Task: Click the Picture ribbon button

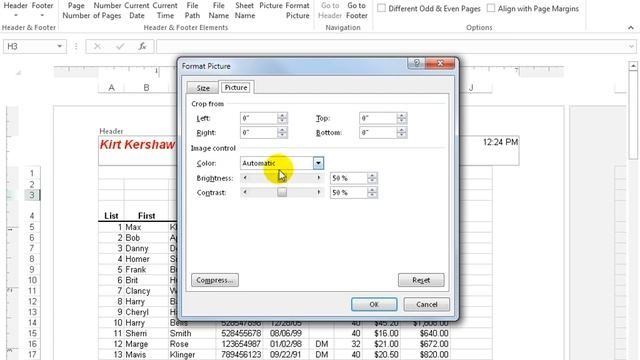Action: tap(271, 6)
